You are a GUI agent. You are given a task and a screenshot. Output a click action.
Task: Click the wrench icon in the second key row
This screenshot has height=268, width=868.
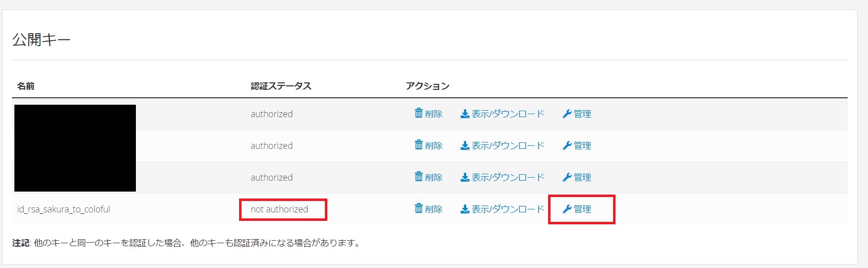[567, 146]
